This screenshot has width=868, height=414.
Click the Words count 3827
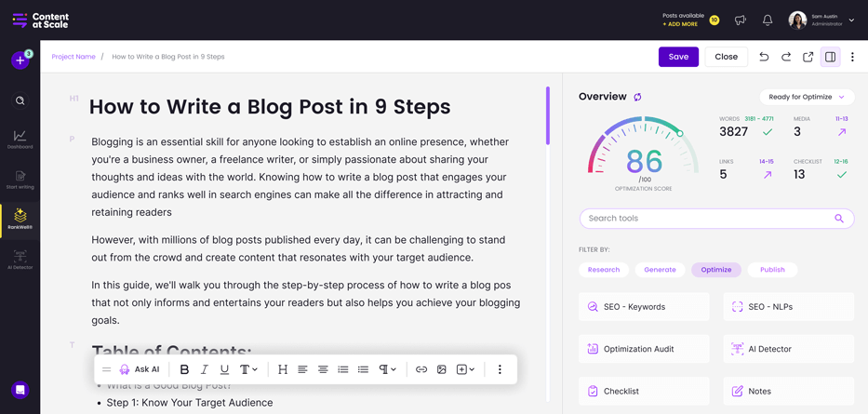pyautogui.click(x=733, y=132)
